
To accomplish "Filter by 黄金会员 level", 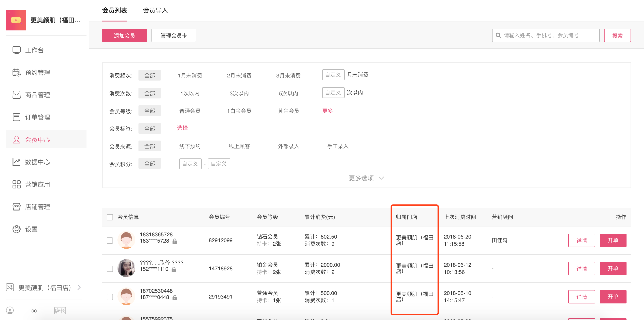I will point(288,111).
